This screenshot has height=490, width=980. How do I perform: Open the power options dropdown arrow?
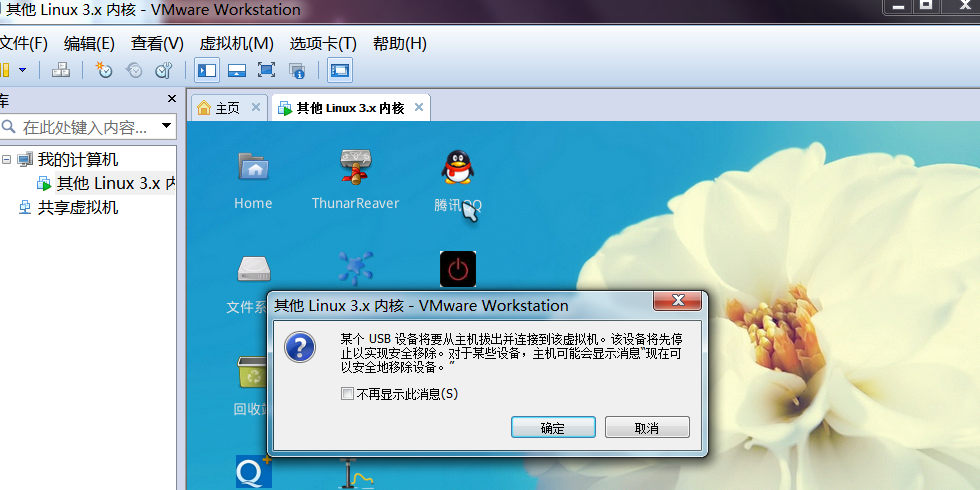tap(22, 70)
